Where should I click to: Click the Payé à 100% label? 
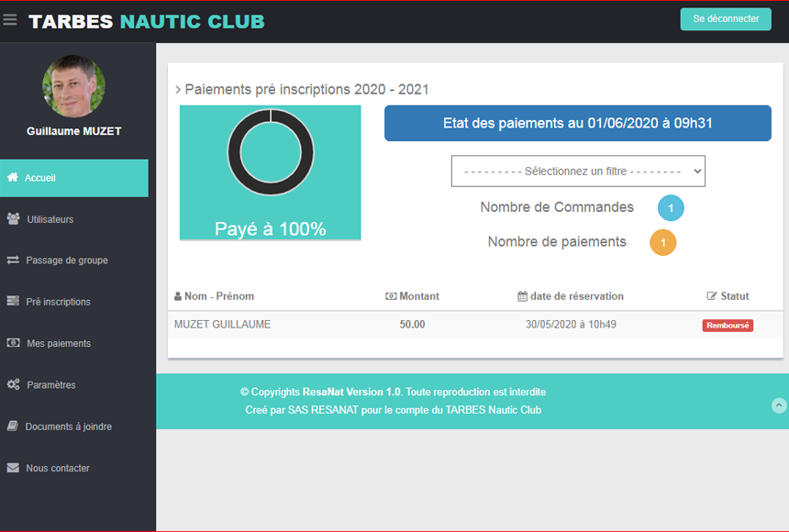pyautogui.click(x=271, y=229)
